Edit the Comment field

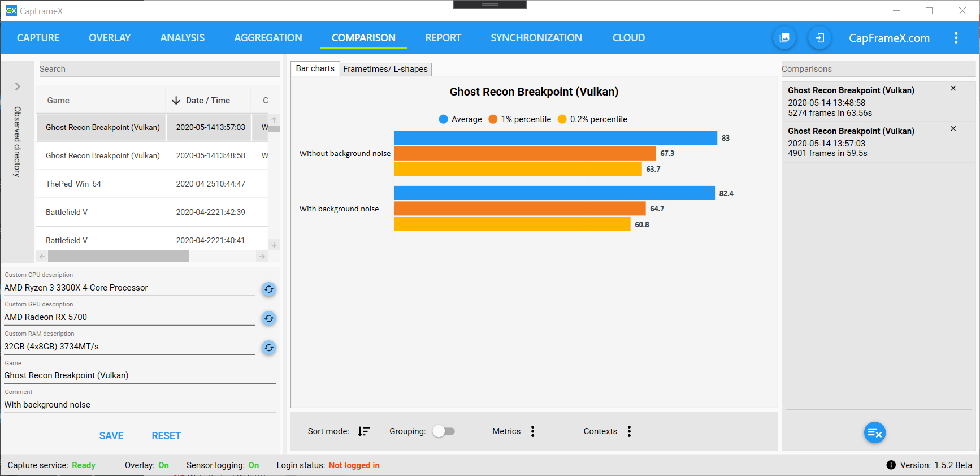click(140, 405)
